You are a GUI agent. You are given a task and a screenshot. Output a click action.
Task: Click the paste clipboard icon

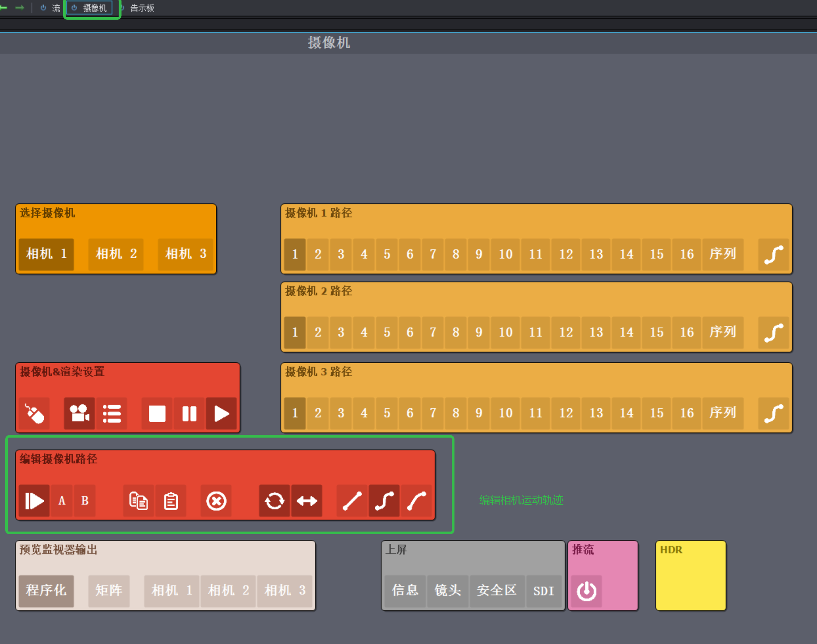tap(171, 501)
